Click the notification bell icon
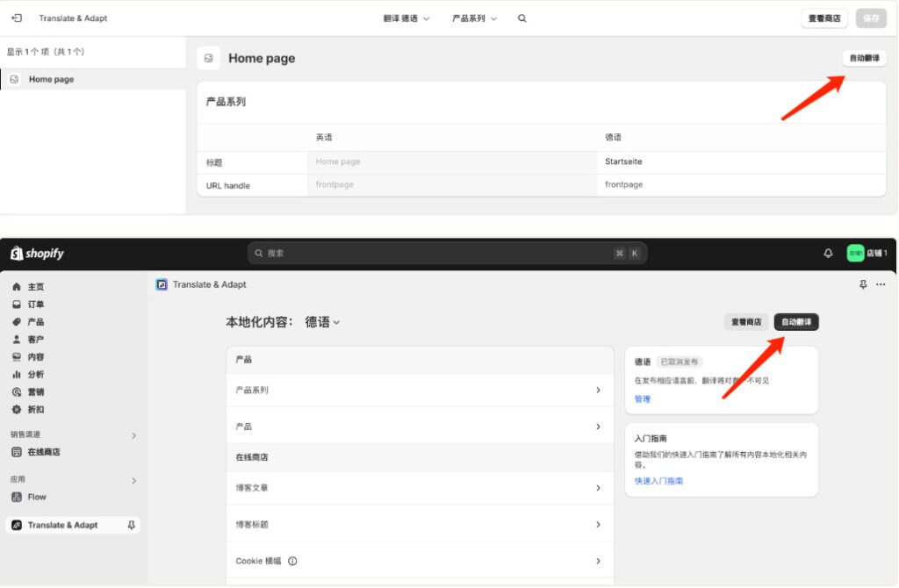 pyautogui.click(x=828, y=253)
